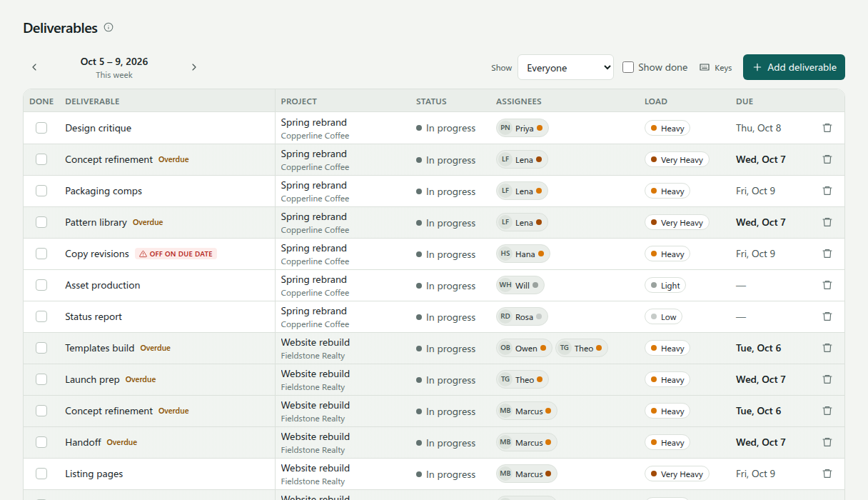
Task: Delete the Pattern library deliverable
Action: tap(827, 222)
